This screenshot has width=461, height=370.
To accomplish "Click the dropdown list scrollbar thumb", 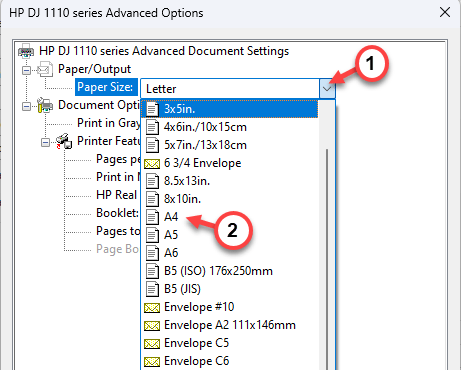I will click(x=327, y=258).
